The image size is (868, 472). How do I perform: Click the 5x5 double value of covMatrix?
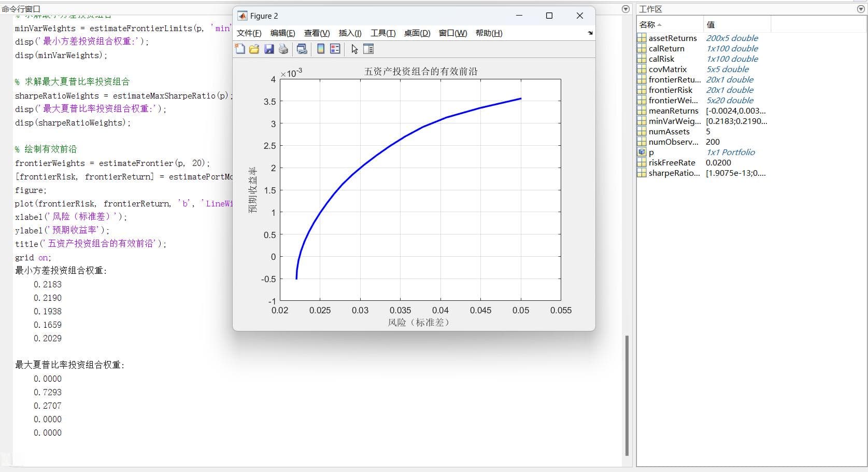click(x=727, y=69)
